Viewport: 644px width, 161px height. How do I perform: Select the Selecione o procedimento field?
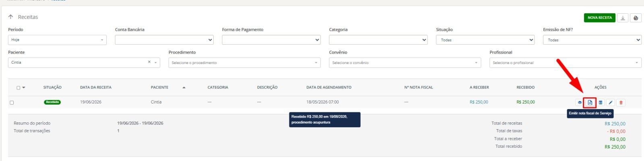coord(245,62)
